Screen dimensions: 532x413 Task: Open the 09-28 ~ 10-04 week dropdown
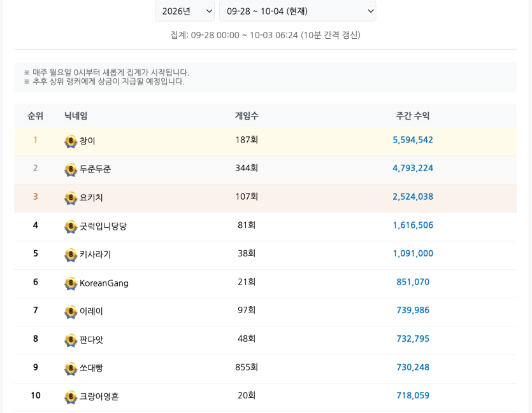(x=298, y=11)
